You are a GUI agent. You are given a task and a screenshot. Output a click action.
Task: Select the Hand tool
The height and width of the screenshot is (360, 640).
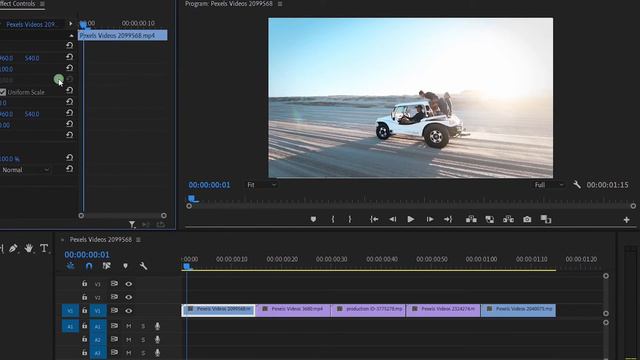(29, 248)
